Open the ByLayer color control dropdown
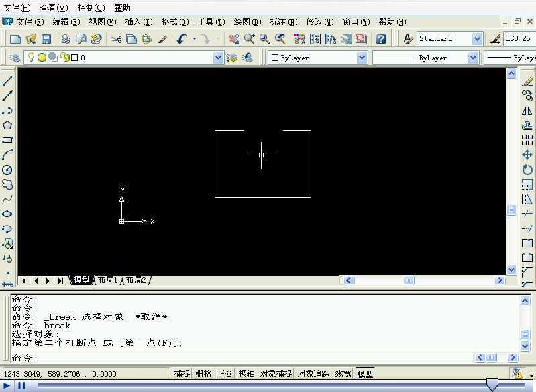 pos(362,58)
